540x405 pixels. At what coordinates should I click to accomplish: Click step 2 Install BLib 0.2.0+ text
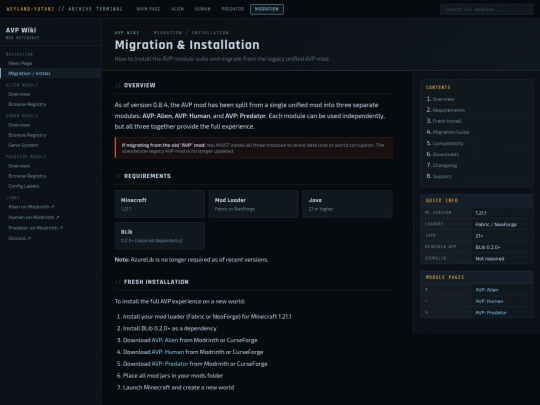point(170,329)
